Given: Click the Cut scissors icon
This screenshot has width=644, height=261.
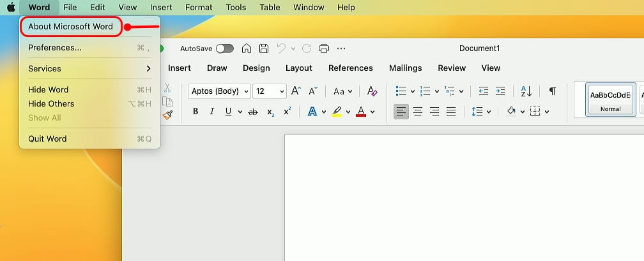Looking at the screenshot, I should click(x=167, y=88).
